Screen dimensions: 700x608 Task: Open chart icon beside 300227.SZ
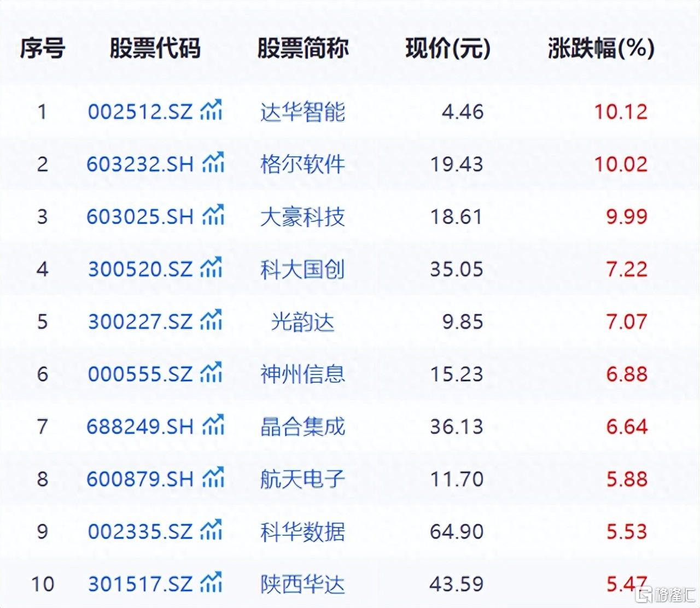[211, 320]
